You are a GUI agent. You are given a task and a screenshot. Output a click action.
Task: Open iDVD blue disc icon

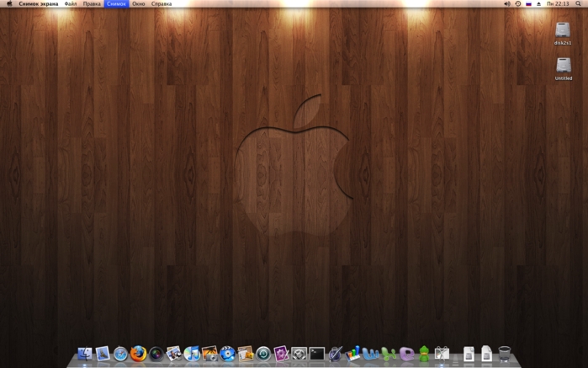(x=227, y=354)
